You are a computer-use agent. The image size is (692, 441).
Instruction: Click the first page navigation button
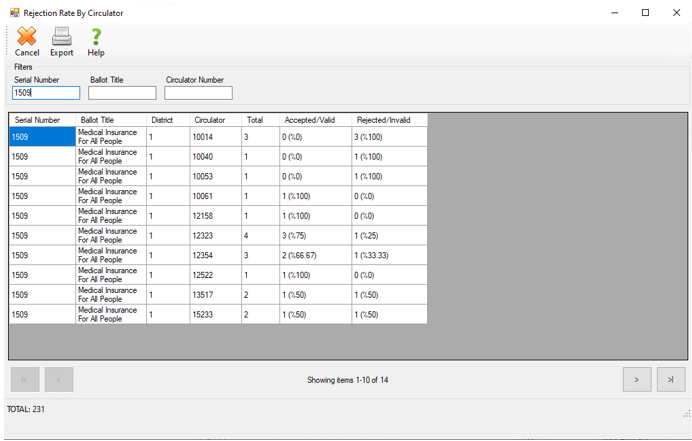25,379
